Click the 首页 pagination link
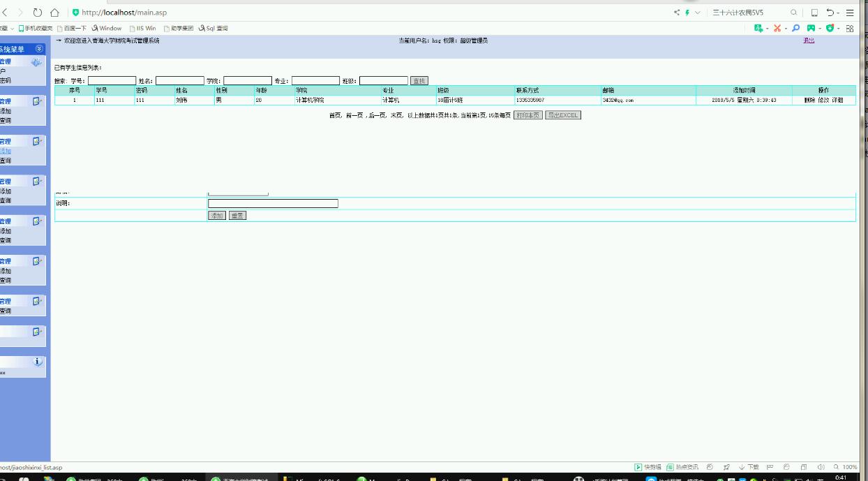The height and width of the screenshot is (481, 868). pos(335,115)
